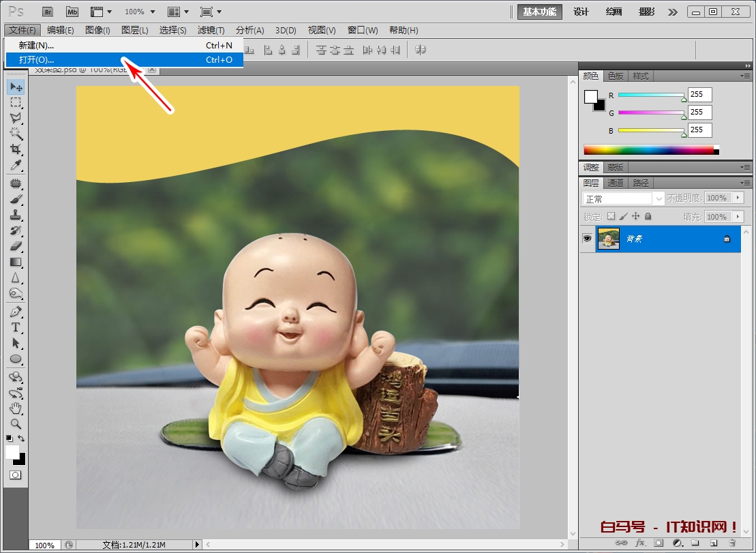Switch to the 设计 workspace
This screenshot has height=553, width=756.
coord(581,12)
